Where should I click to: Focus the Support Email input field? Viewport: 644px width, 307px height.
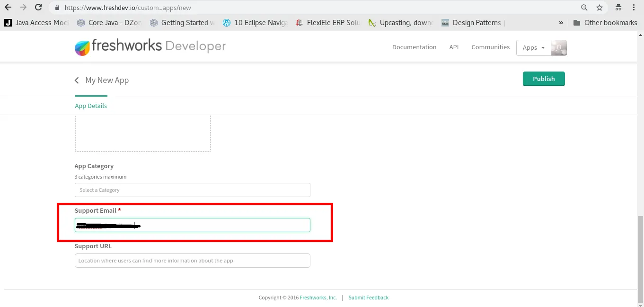(x=193, y=225)
